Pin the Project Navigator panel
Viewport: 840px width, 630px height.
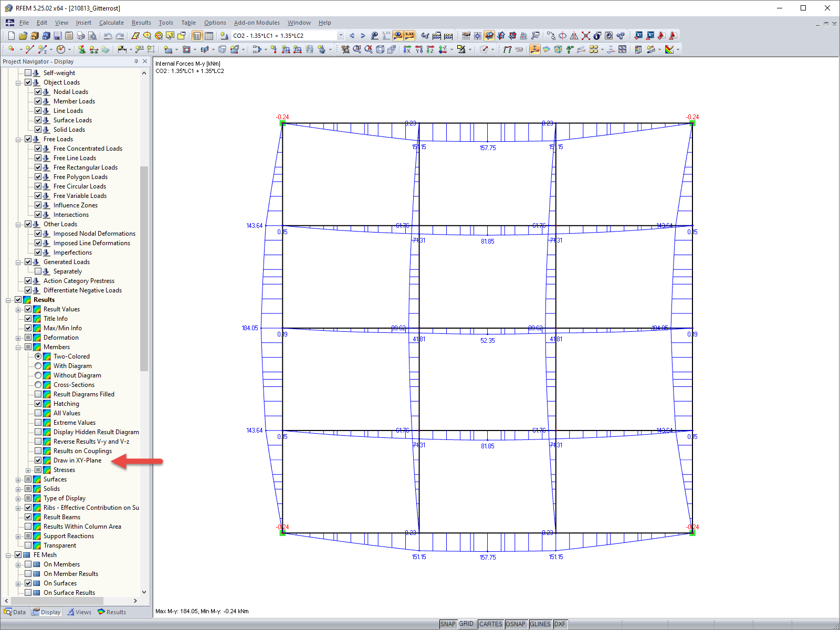[x=136, y=61]
